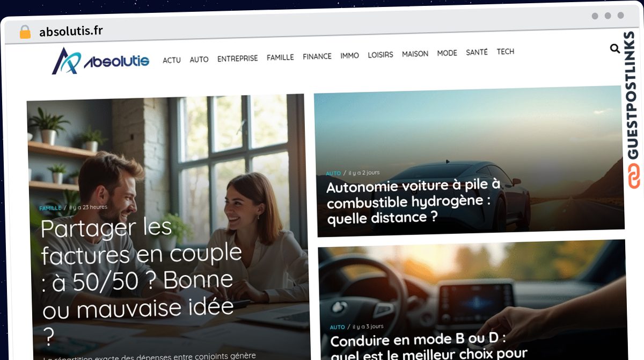Open Conduire en mode B ou D article

(428, 347)
